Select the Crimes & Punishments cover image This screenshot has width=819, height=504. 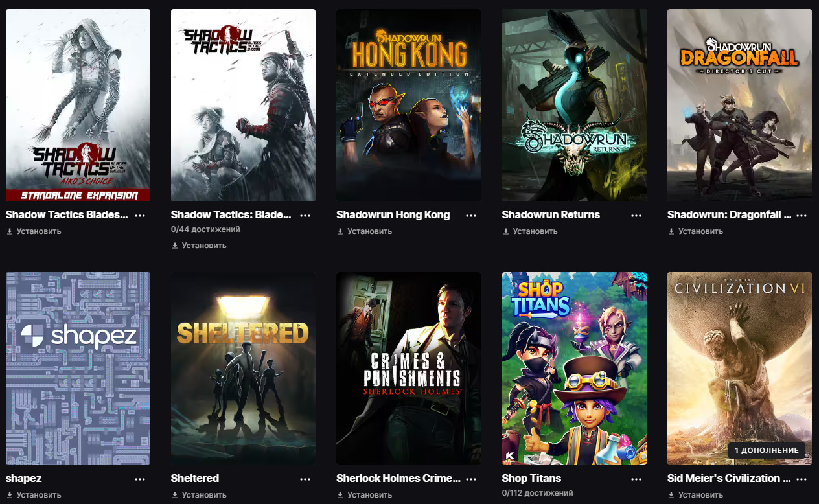click(x=409, y=369)
